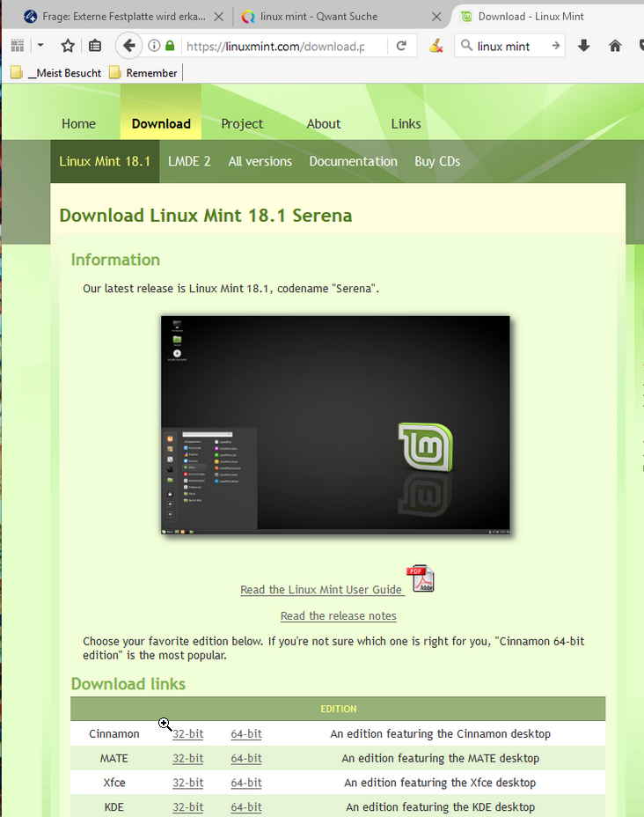Open the About navigation item
644x817 pixels.
click(323, 124)
